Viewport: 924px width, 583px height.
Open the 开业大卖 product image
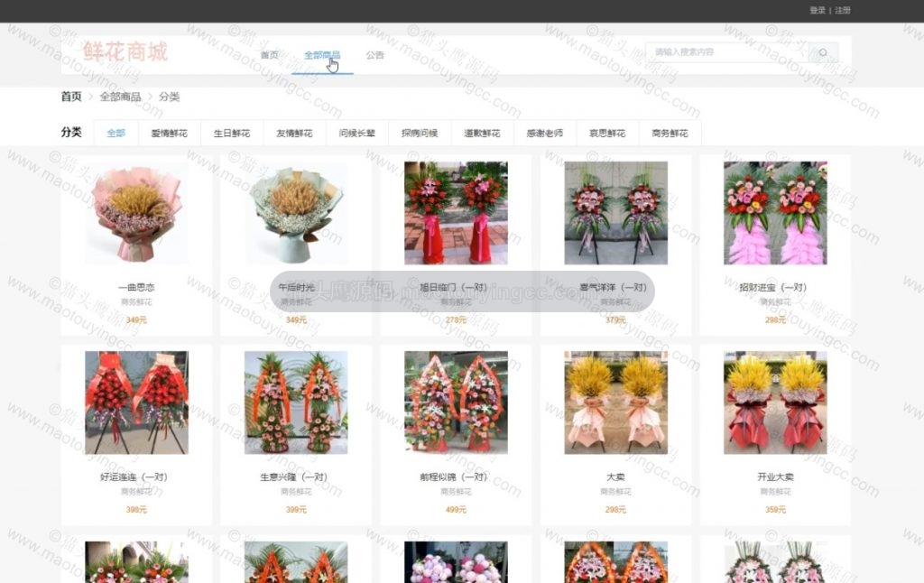(x=775, y=403)
